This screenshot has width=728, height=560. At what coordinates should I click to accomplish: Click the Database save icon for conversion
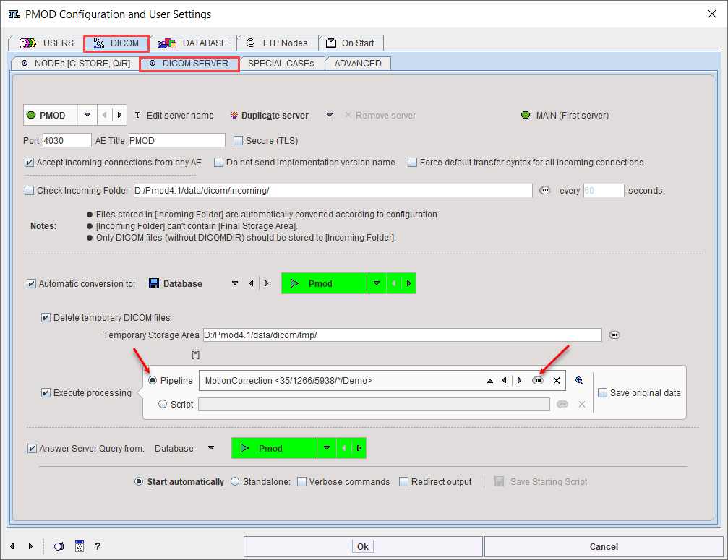(x=154, y=283)
